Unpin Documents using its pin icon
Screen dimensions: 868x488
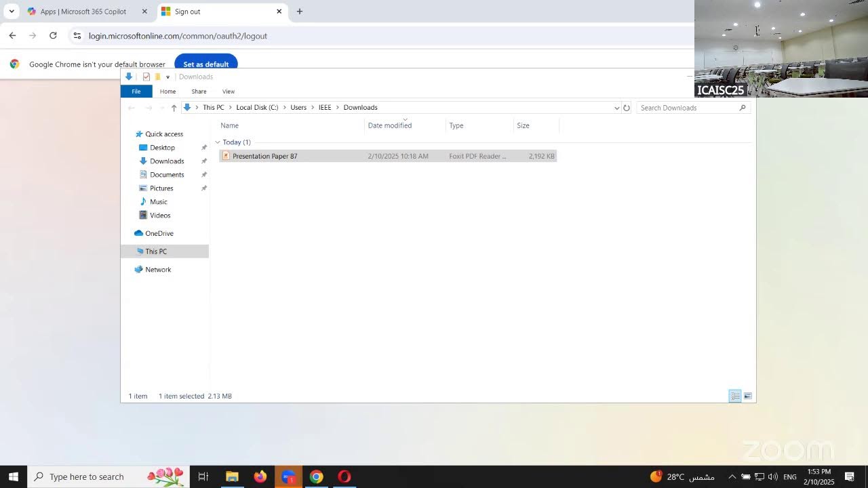[204, 175]
